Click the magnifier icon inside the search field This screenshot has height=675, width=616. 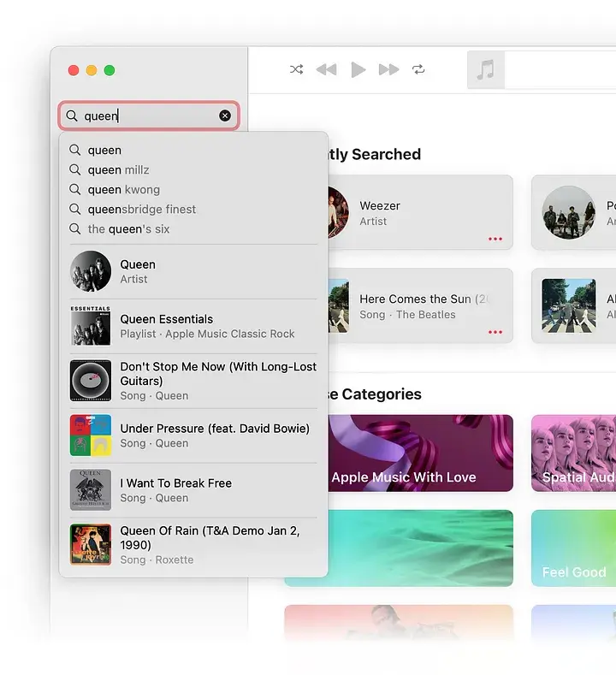tap(72, 115)
